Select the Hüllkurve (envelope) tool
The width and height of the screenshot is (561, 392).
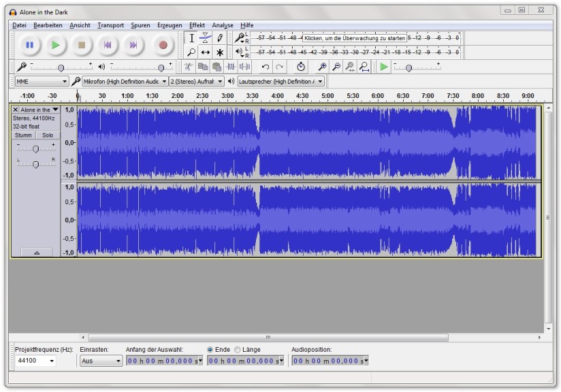click(206, 37)
